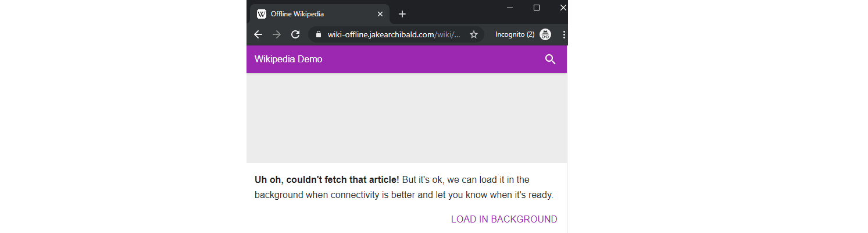
Task: Click the Wikipedia favicon on the tab
Action: click(262, 14)
